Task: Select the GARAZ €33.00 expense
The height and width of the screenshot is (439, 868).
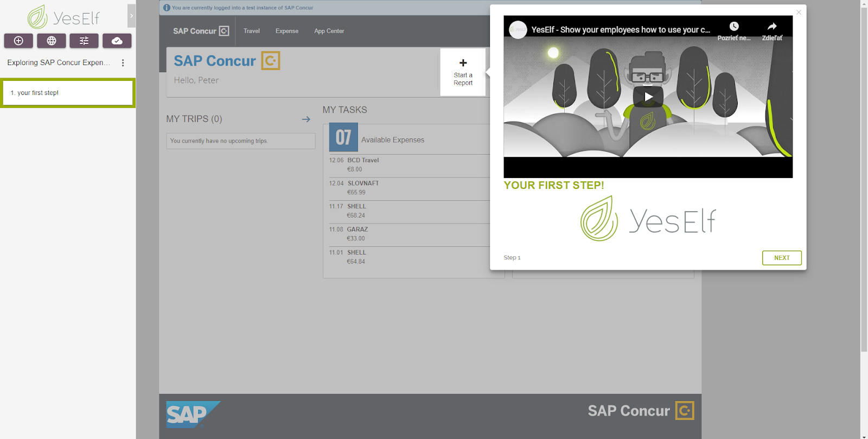Action: (x=409, y=234)
